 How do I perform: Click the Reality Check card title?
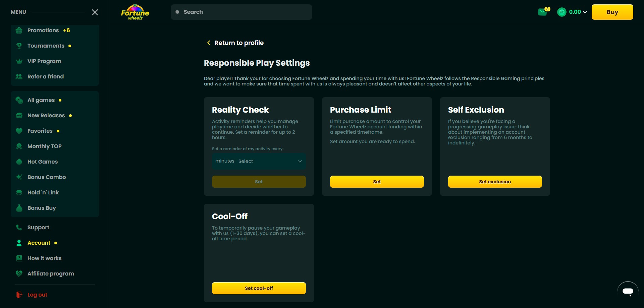240,110
